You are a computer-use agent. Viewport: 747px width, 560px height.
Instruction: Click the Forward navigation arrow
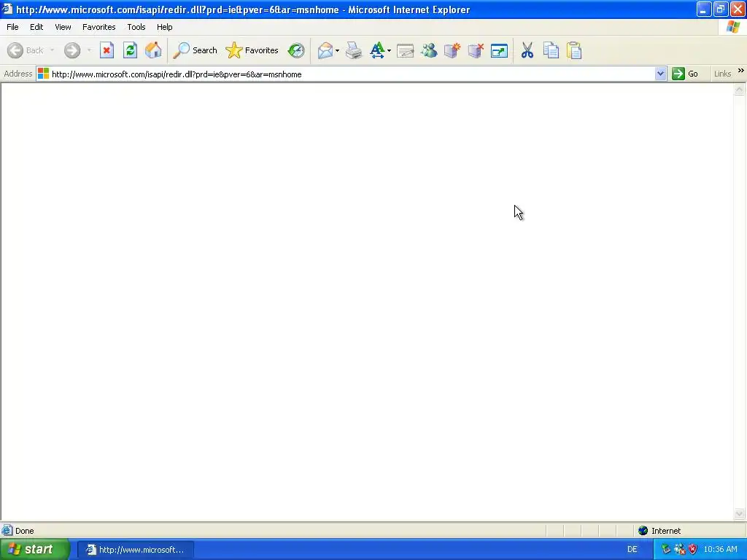tap(72, 50)
